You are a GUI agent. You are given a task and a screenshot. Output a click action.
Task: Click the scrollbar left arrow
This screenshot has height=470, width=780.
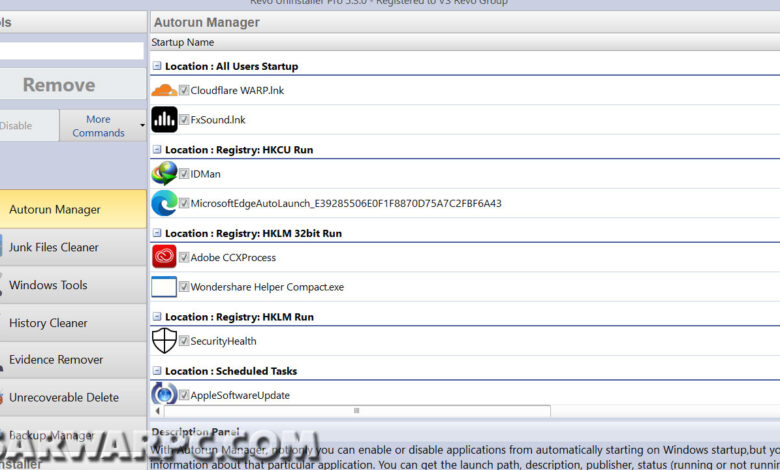click(158, 411)
